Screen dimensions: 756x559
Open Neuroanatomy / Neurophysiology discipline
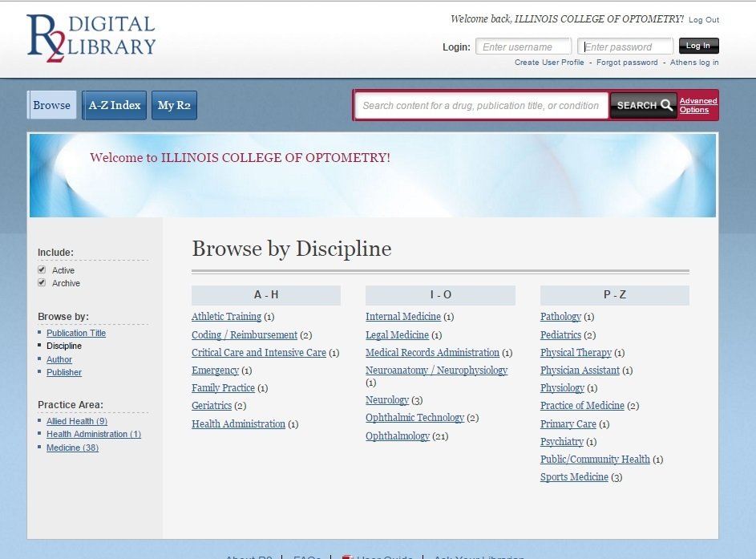pos(436,371)
